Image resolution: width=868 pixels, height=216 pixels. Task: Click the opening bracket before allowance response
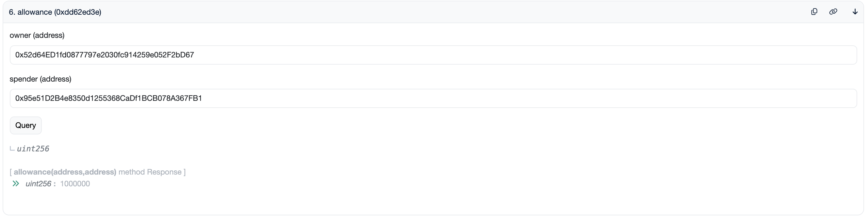[x=11, y=172]
